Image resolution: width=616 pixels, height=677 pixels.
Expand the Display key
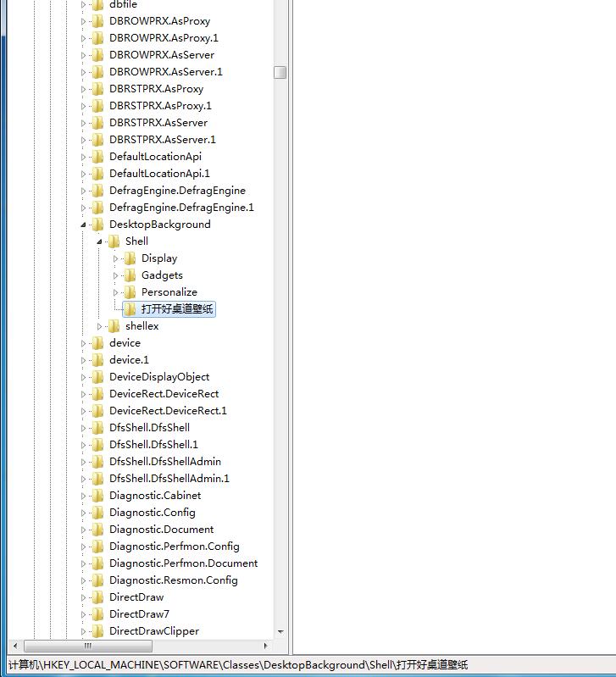[x=115, y=258]
